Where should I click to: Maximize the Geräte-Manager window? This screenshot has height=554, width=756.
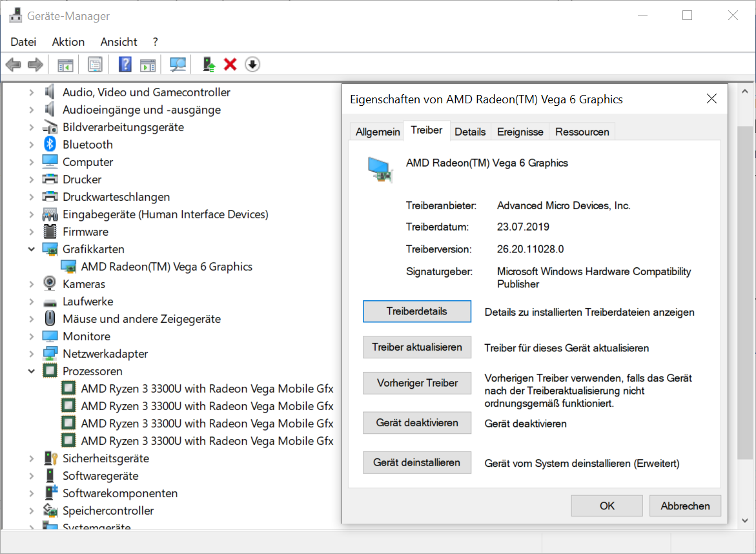687,15
